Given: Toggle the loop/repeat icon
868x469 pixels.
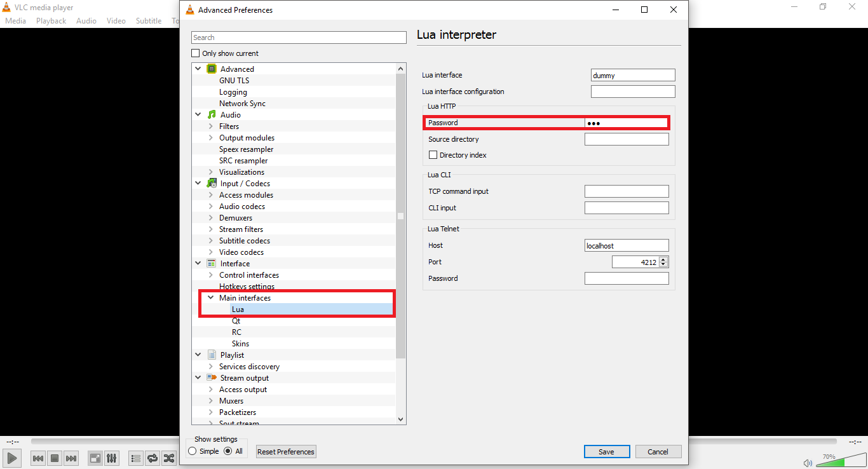Looking at the screenshot, I should (x=153, y=458).
